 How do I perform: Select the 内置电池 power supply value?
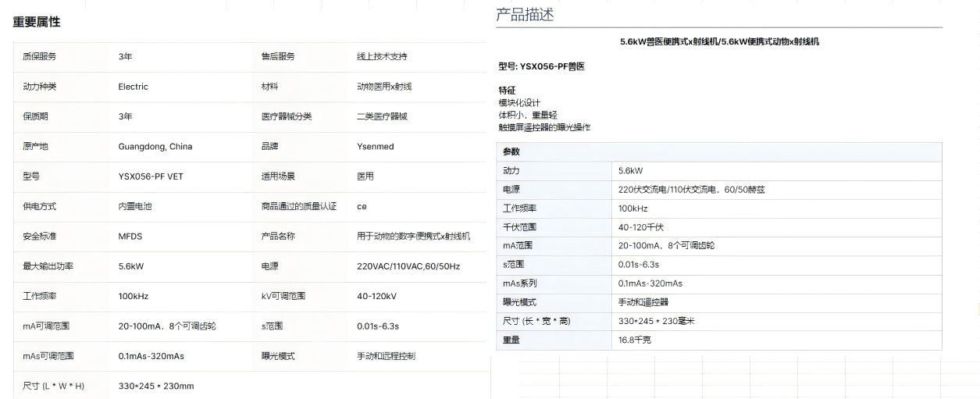click(135, 206)
